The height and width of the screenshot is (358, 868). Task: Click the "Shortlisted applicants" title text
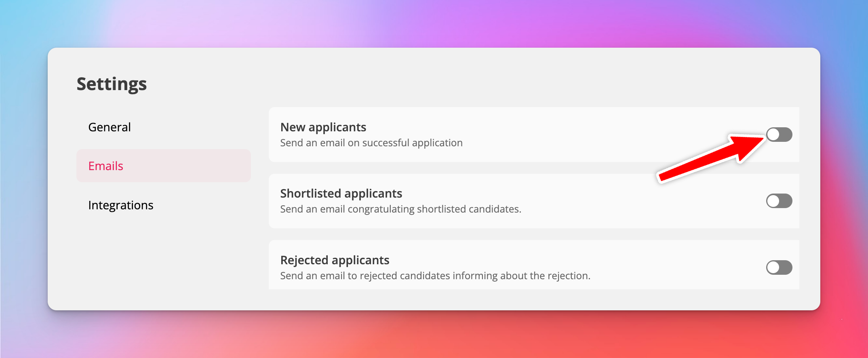(x=341, y=194)
